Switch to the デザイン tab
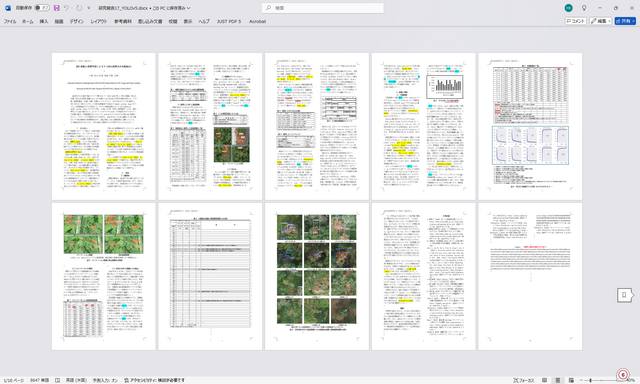This screenshot has width=640, height=384. pyautogui.click(x=77, y=21)
